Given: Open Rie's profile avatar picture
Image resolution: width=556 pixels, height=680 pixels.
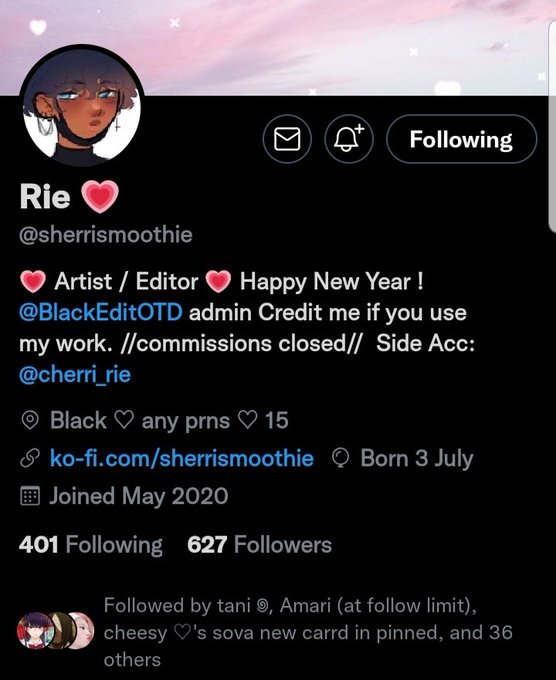Looking at the screenshot, I should [82, 107].
